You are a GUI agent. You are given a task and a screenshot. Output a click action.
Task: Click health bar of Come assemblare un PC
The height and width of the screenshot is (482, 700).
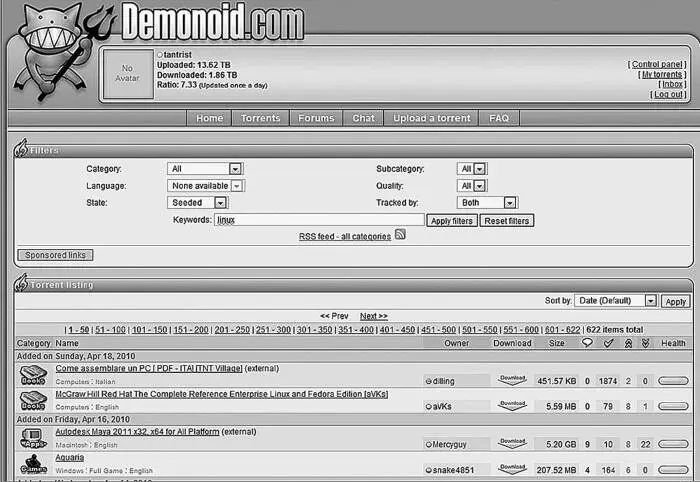[x=673, y=381]
